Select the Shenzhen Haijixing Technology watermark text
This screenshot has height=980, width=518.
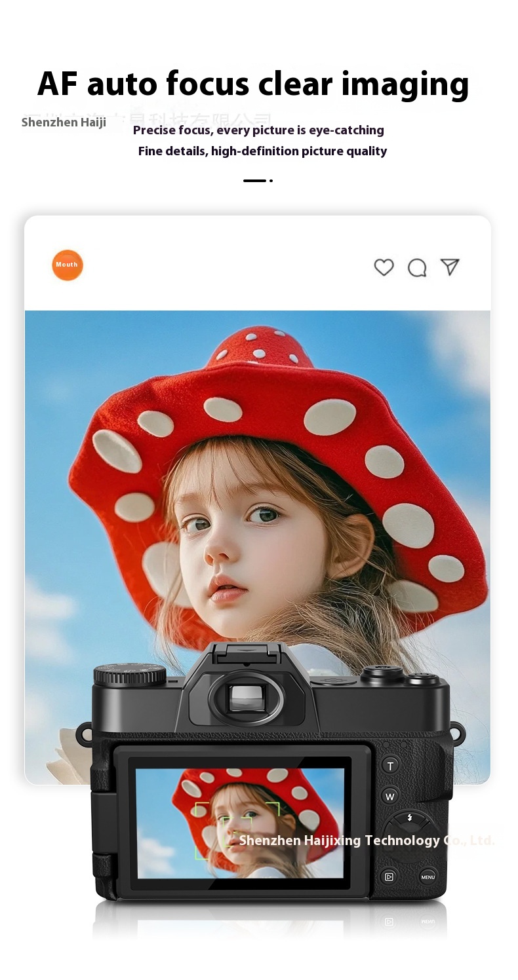[367, 840]
